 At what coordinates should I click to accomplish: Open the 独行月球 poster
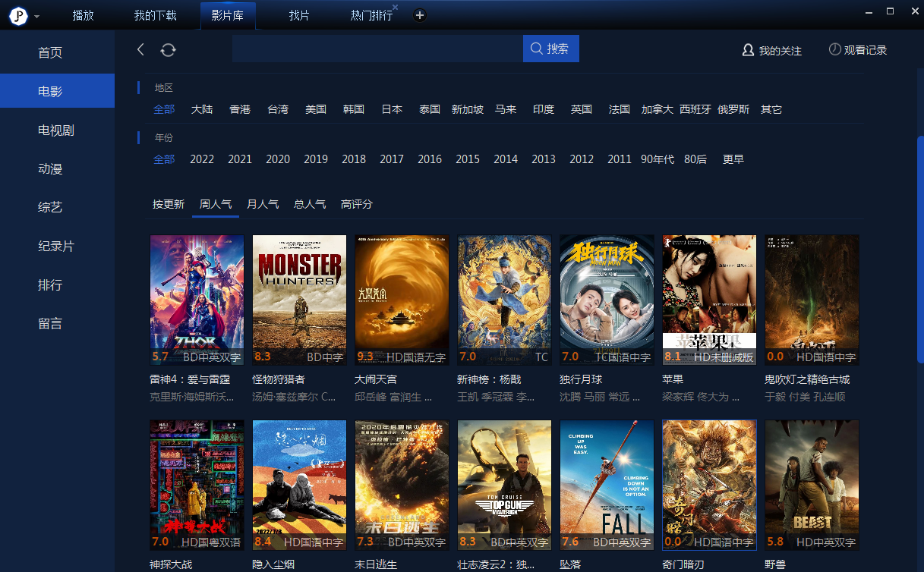(x=607, y=300)
